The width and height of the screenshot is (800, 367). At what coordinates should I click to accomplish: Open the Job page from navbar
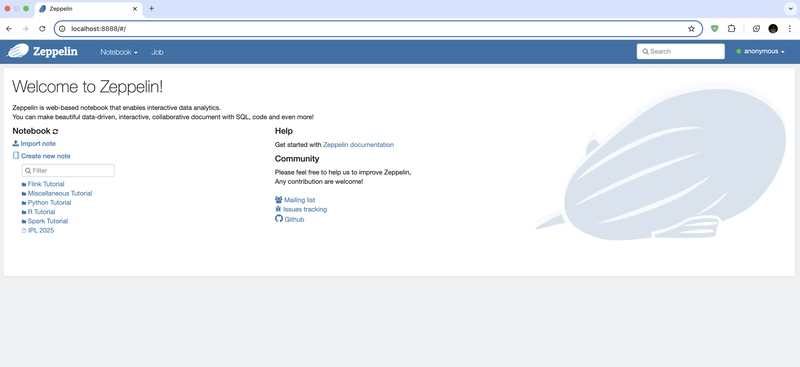click(x=157, y=52)
